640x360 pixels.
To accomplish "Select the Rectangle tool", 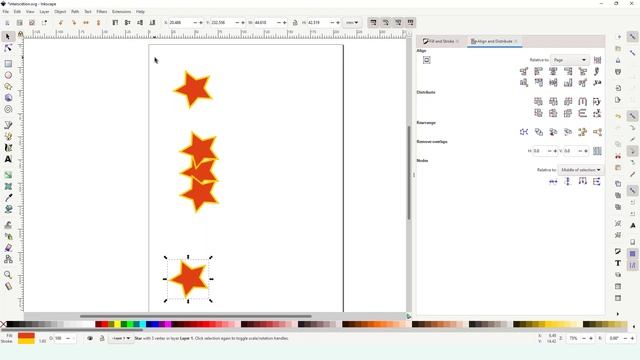I will click(8, 64).
